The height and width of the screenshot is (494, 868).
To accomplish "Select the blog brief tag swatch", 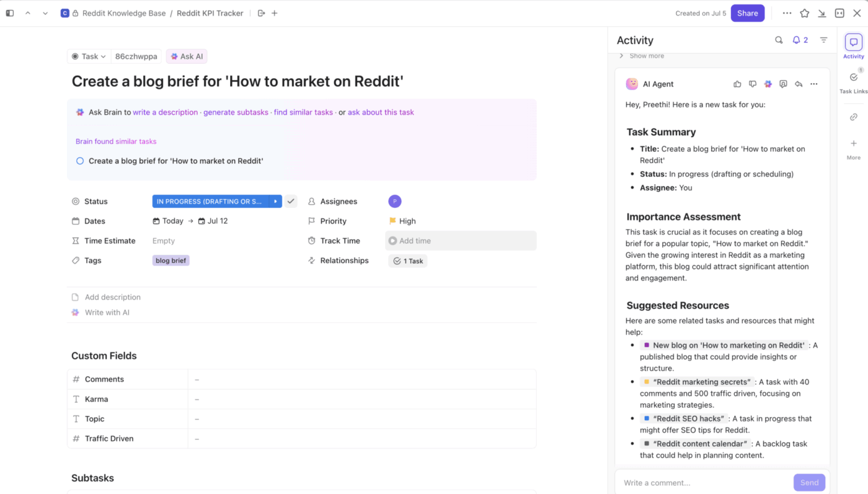I will (170, 260).
